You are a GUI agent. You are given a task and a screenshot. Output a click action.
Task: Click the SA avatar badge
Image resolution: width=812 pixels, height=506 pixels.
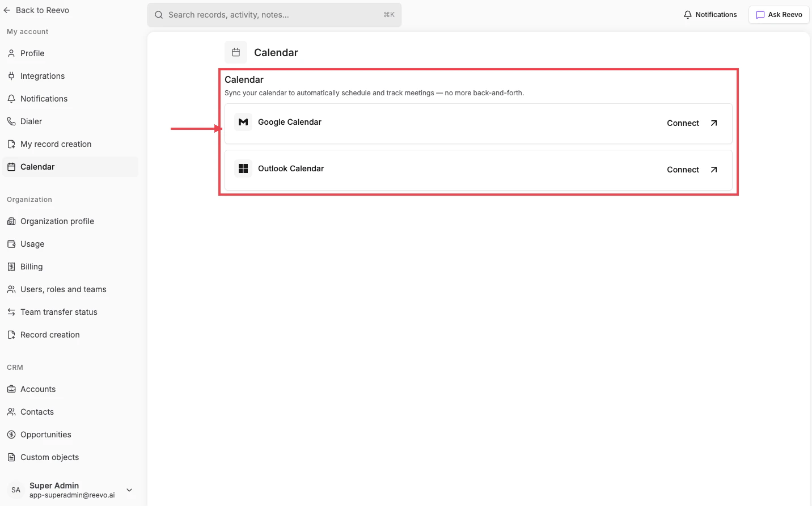[16, 490]
